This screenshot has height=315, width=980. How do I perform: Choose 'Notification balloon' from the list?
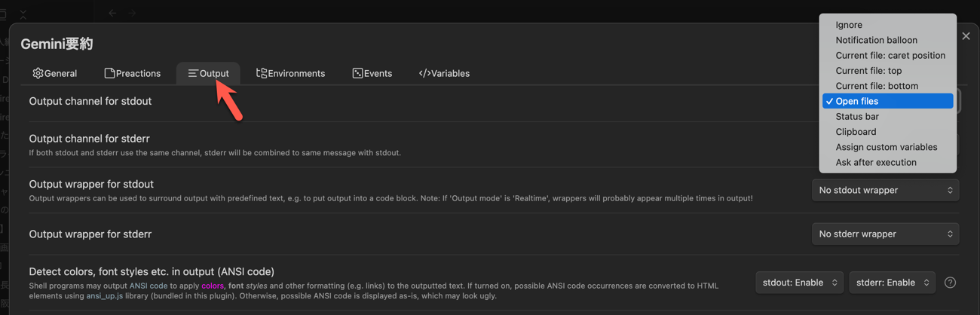pos(876,40)
